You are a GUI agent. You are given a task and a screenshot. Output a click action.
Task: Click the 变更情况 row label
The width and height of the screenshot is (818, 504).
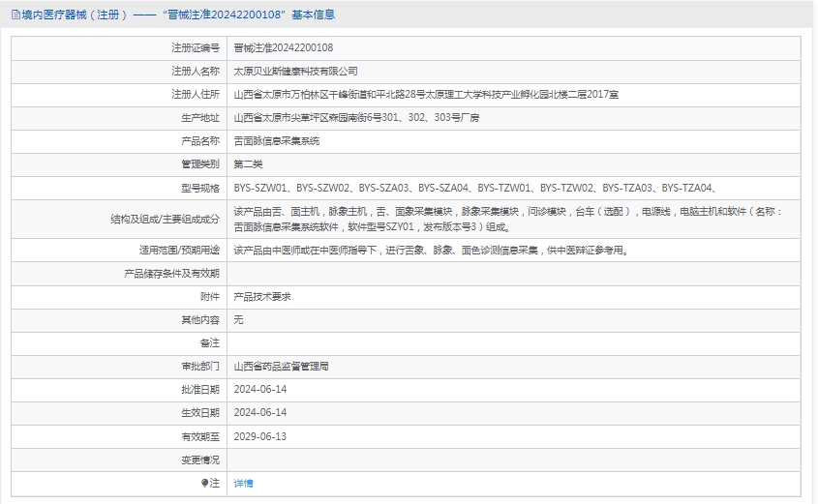click(199, 460)
